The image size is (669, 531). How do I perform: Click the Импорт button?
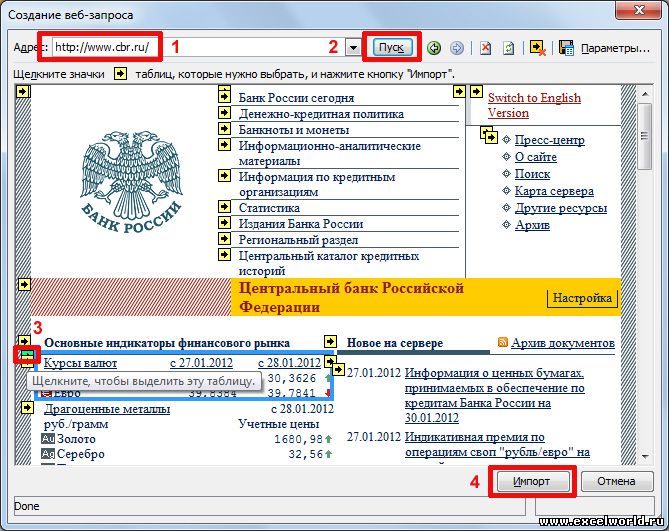coord(532,482)
